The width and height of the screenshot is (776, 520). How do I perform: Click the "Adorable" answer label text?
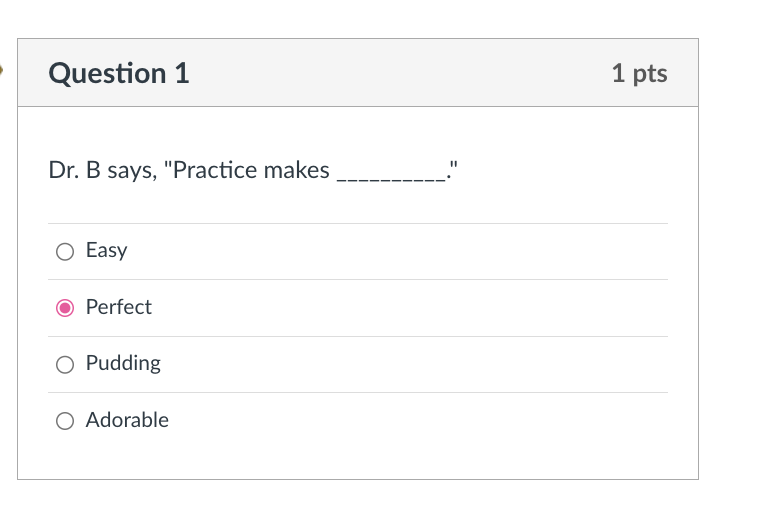coord(127,420)
